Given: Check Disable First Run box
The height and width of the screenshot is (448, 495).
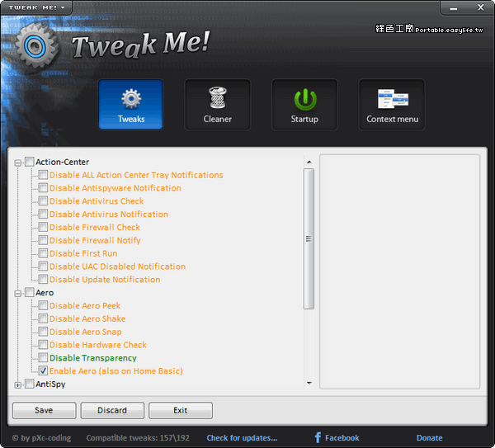Looking at the screenshot, I should [x=43, y=253].
